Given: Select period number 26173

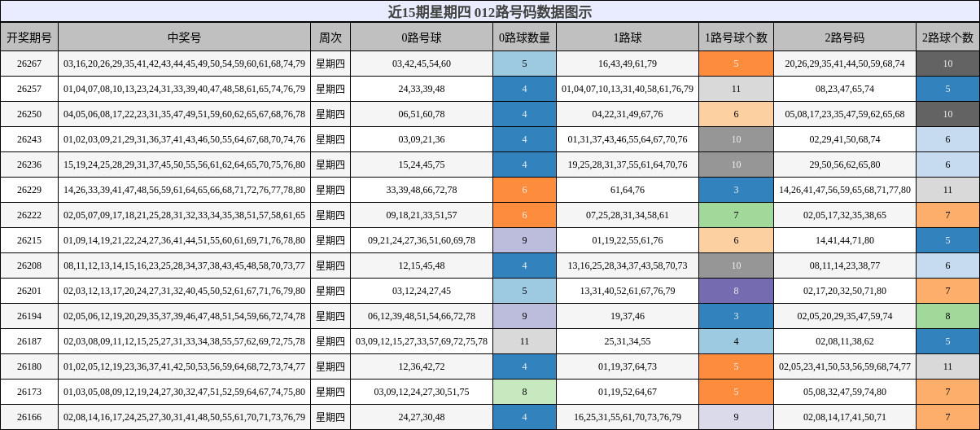Looking at the screenshot, I should (x=29, y=392).
